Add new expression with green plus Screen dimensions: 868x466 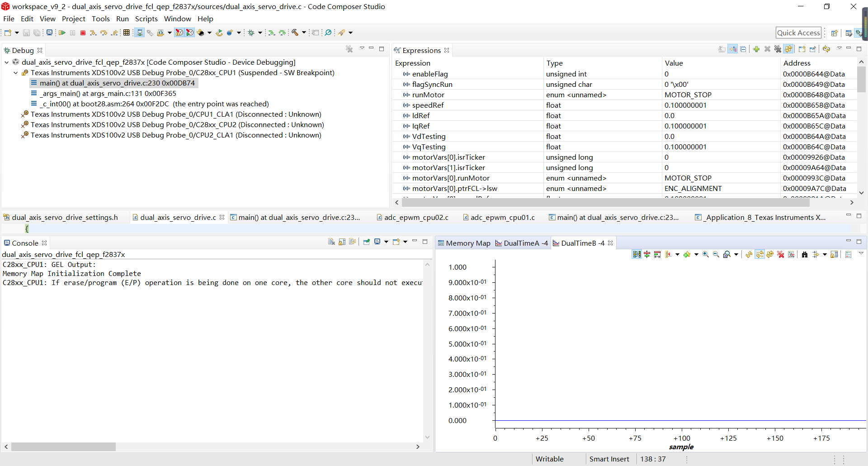click(756, 49)
